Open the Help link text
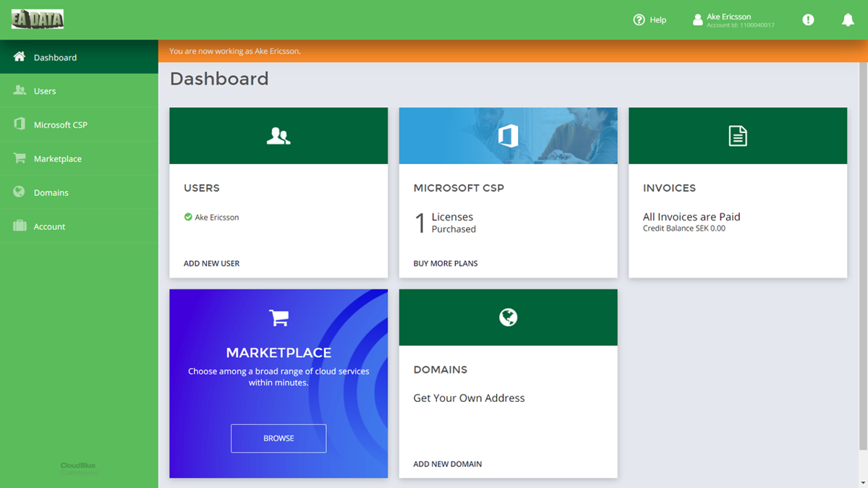 pyautogui.click(x=658, y=20)
